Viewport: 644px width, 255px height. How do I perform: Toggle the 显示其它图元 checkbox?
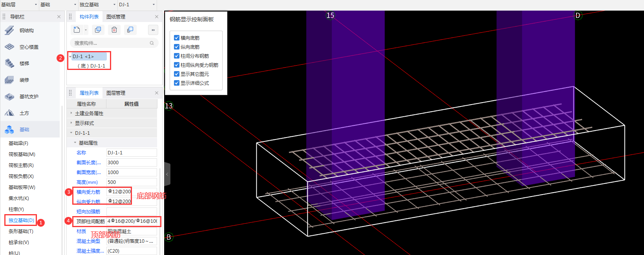[x=177, y=74]
